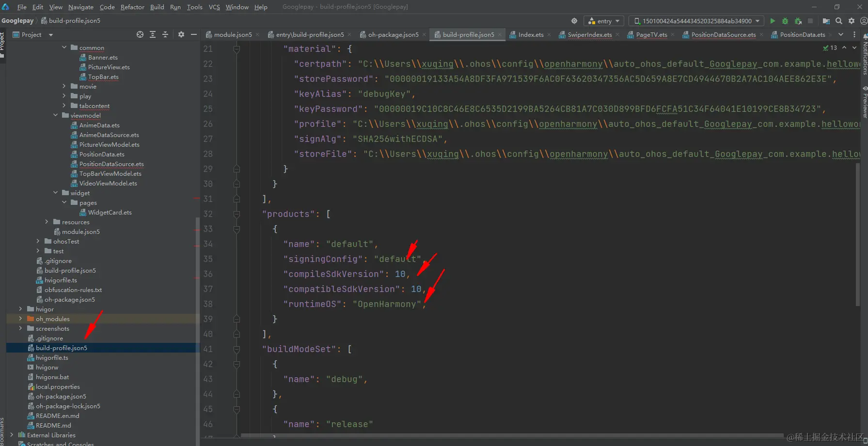Show more editor tab actions menu
Image resolution: width=868 pixels, height=446 pixels.
[854, 34]
